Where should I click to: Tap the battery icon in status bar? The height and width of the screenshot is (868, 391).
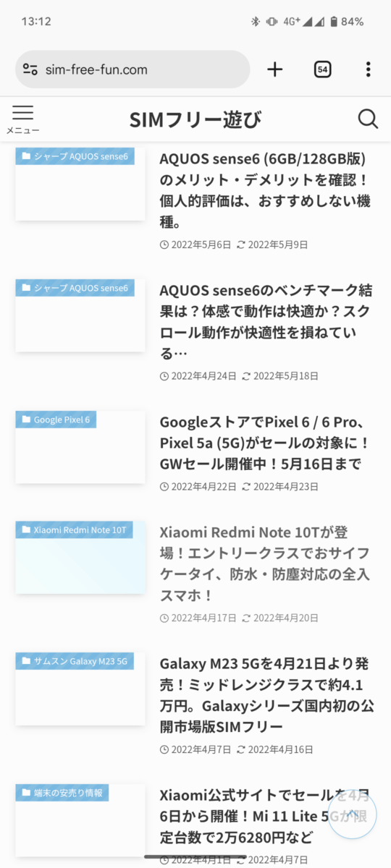333,22
